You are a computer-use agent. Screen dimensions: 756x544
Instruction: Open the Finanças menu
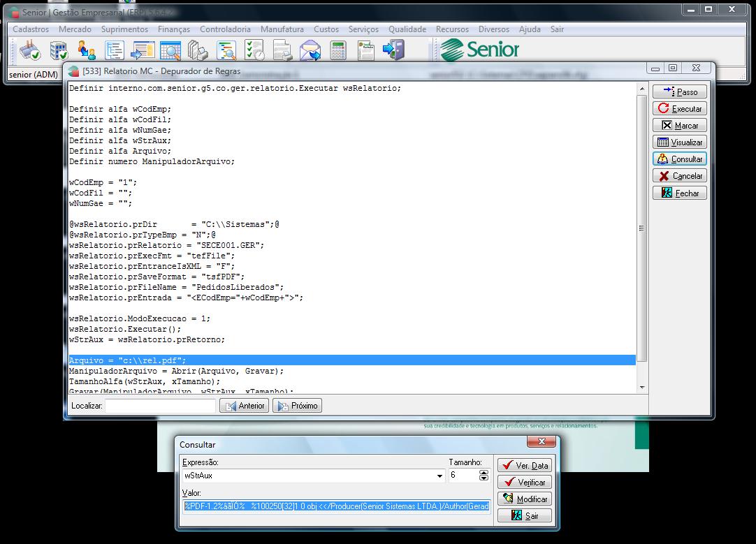[x=173, y=29]
